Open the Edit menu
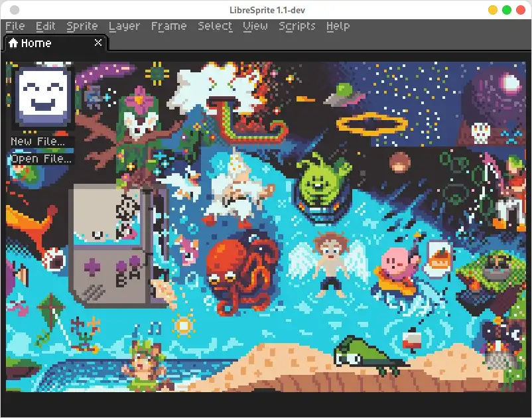 click(x=46, y=26)
